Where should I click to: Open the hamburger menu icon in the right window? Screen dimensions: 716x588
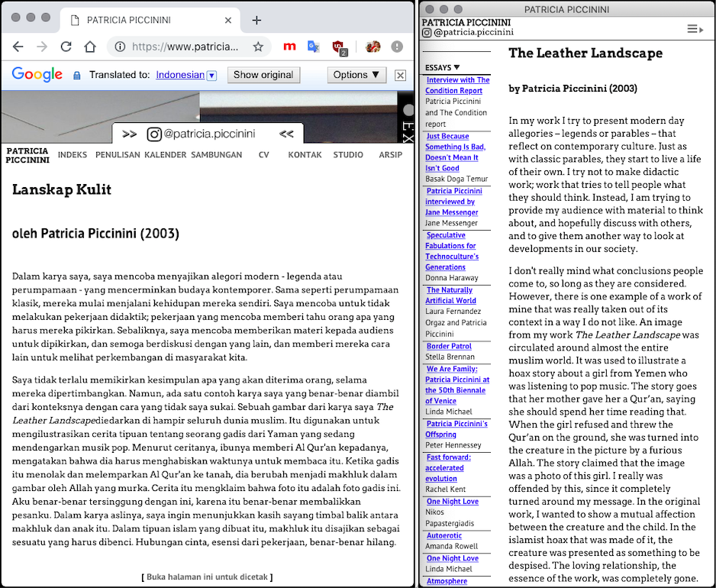click(x=695, y=29)
